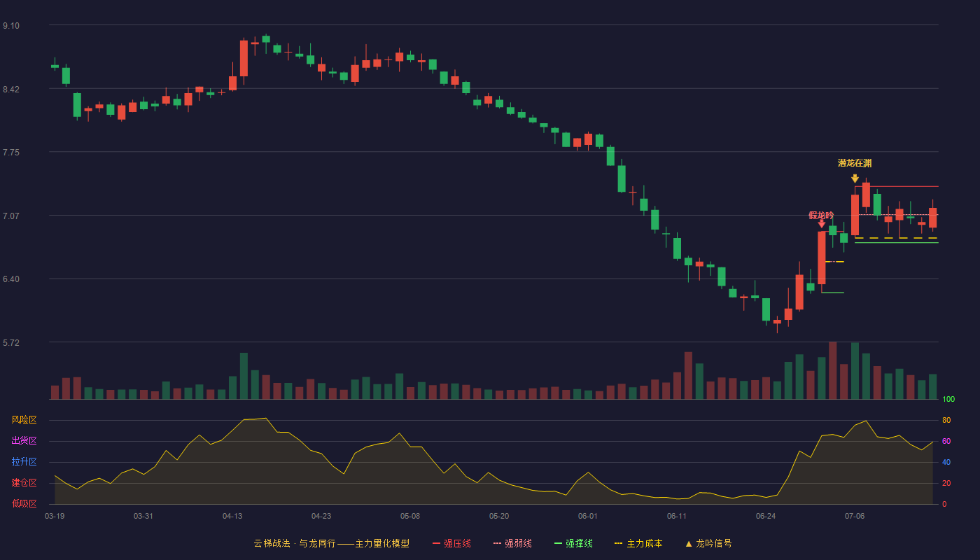The width and height of the screenshot is (980, 560).
Task: Click the 04-23 date label
Action: [x=321, y=516]
